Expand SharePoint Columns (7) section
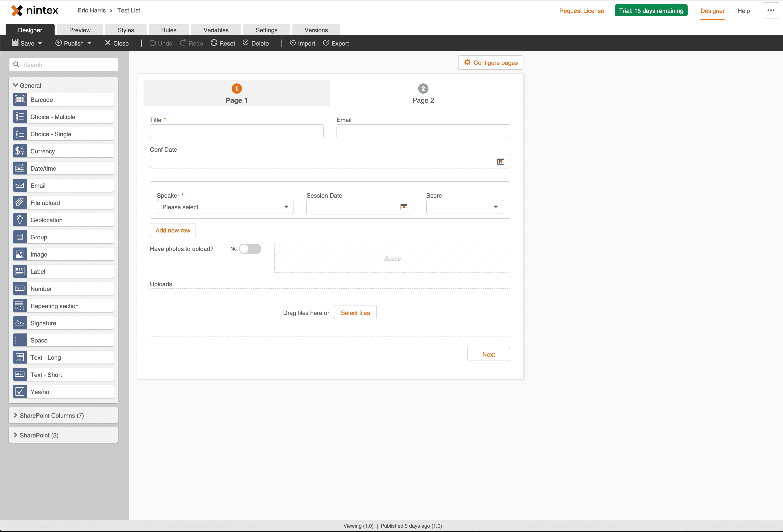The width and height of the screenshot is (783, 532). click(63, 415)
